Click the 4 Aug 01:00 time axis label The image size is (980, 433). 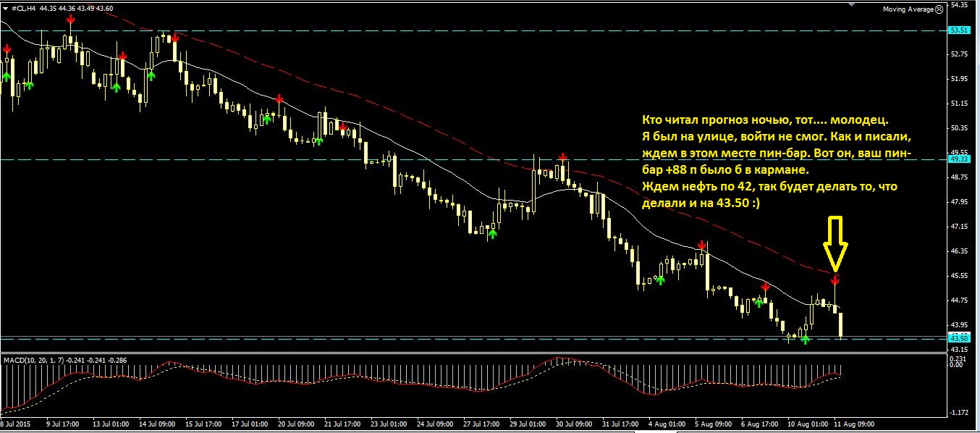(x=667, y=423)
